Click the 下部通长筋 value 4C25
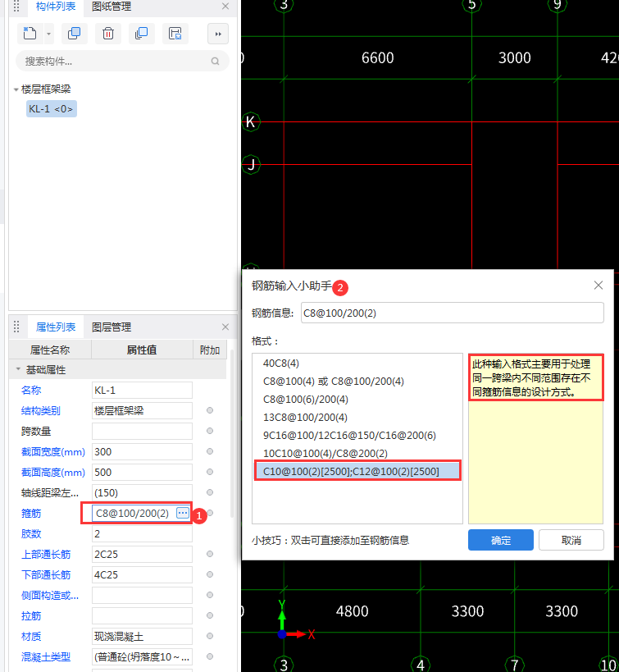619x672 pixels. pos(142,574)
